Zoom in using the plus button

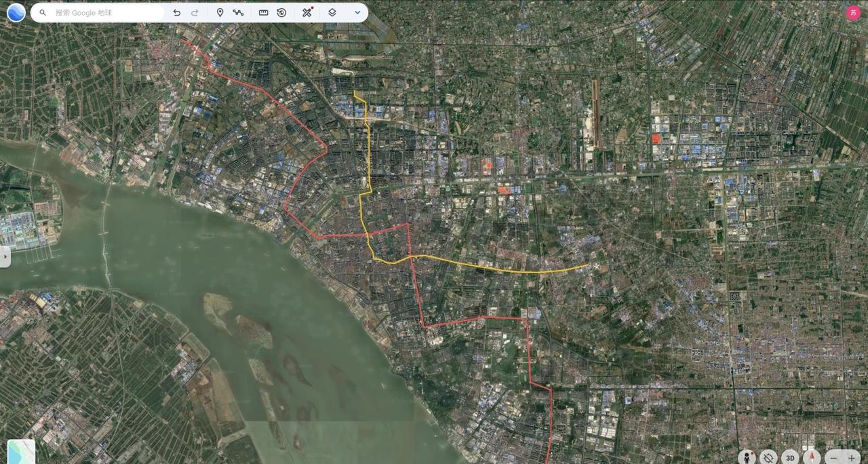pos(851,458)
